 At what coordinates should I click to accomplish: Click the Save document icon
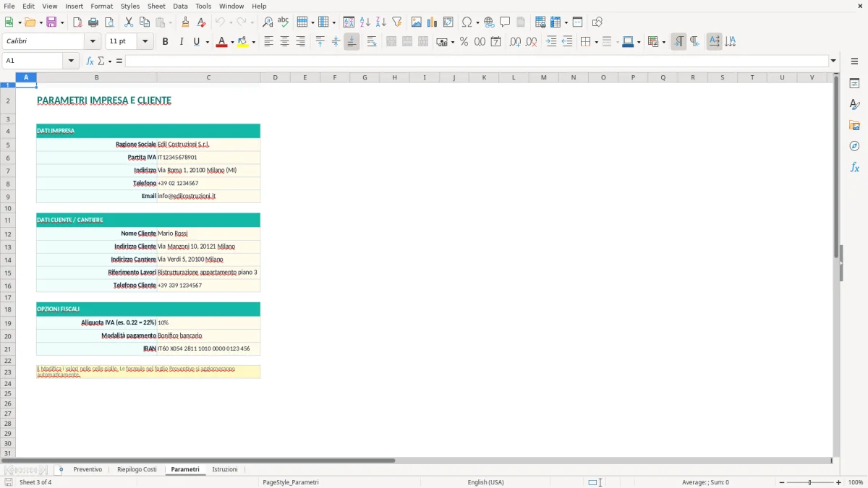51,22
